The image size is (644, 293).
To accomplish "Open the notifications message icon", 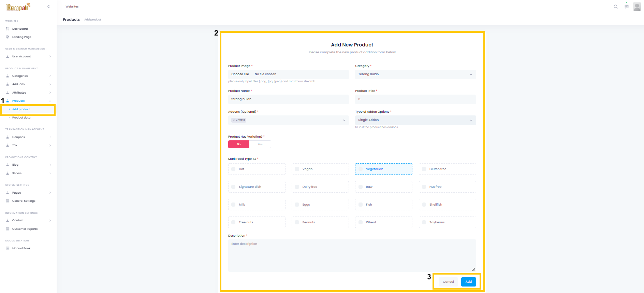I will 626,6.
